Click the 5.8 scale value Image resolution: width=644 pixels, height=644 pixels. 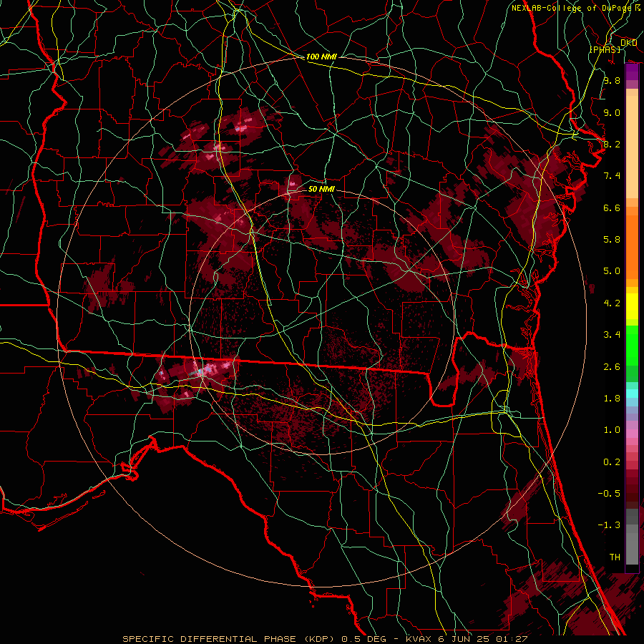(612, 240)
